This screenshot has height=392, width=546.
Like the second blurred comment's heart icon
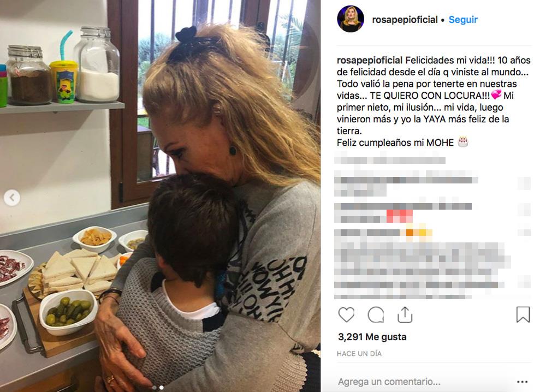(524, 210)
